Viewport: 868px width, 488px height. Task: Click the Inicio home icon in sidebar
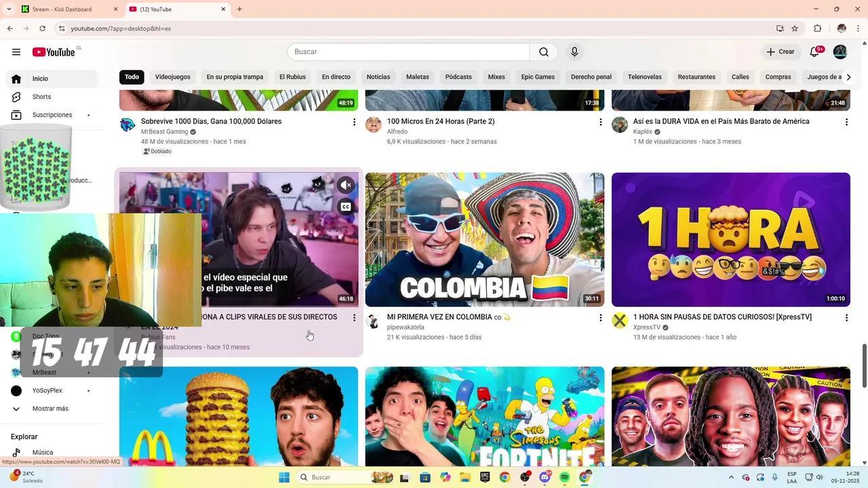click(x=16, y=79)
